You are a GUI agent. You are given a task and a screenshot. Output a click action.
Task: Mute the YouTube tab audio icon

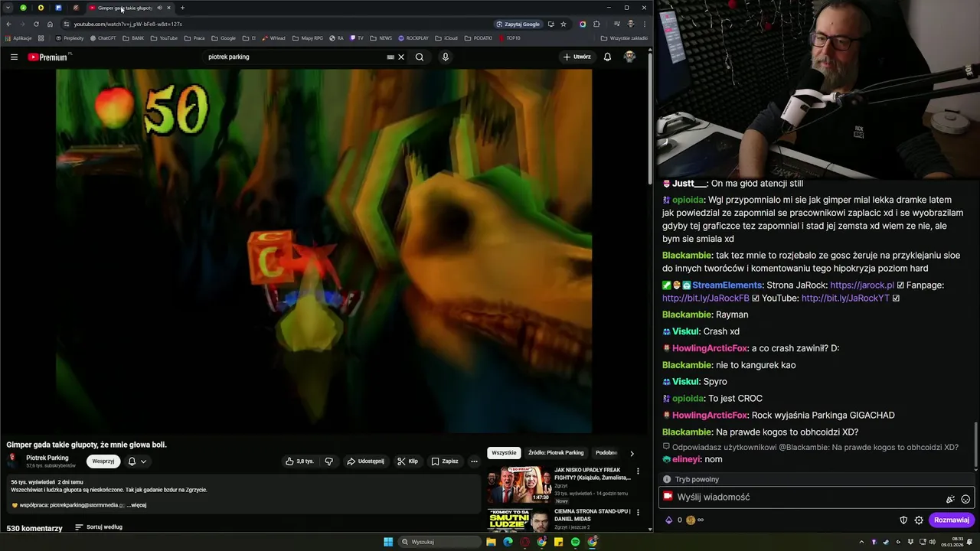click(x=159, y=8)
